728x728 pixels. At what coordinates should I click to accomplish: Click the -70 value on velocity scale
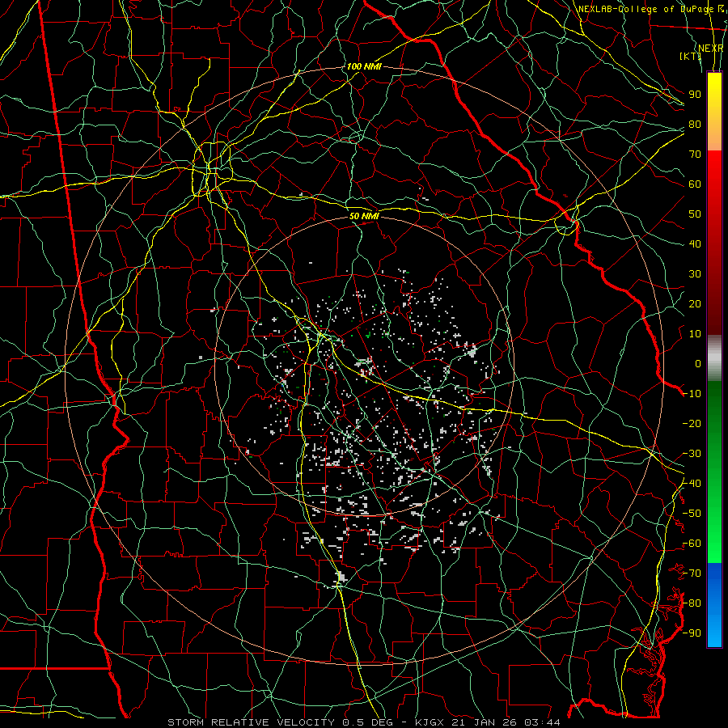pos(692,574)
